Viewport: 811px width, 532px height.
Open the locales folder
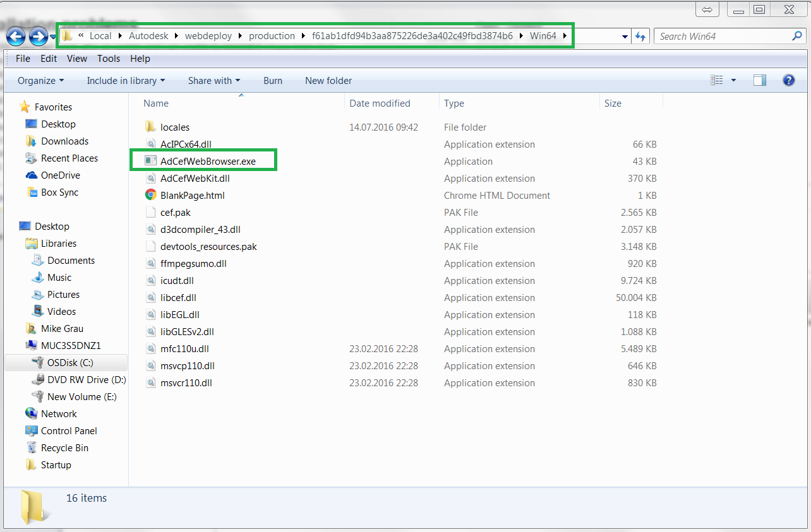176,127
